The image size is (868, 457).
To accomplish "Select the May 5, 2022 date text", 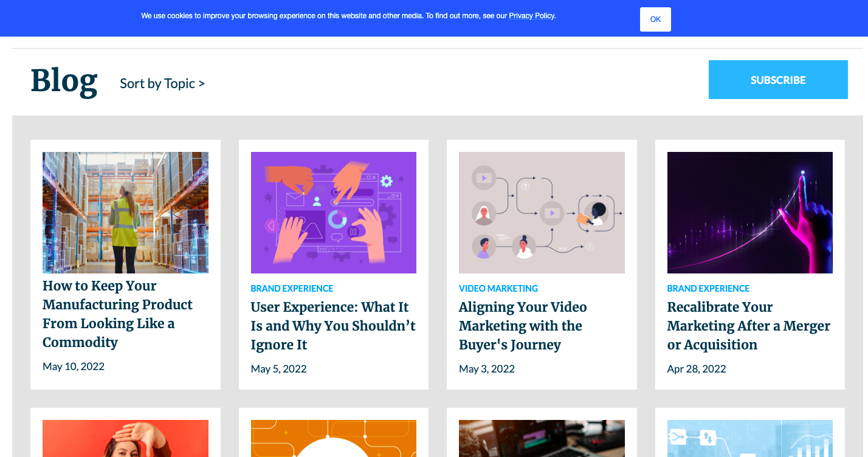I will [279, 369].
